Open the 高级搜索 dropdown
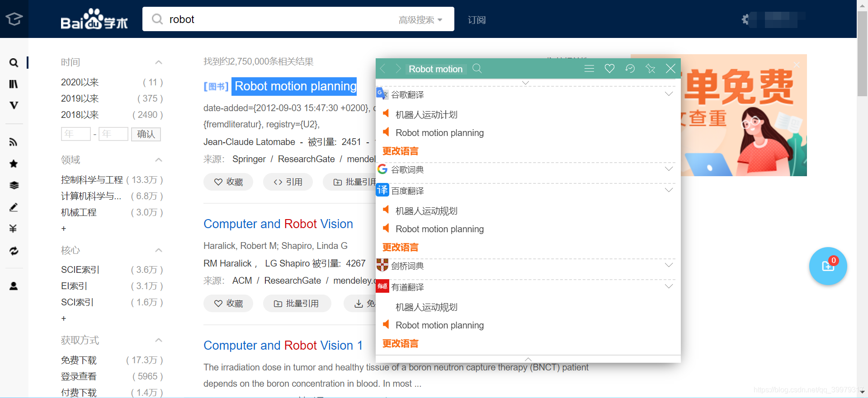 [420, 20]
